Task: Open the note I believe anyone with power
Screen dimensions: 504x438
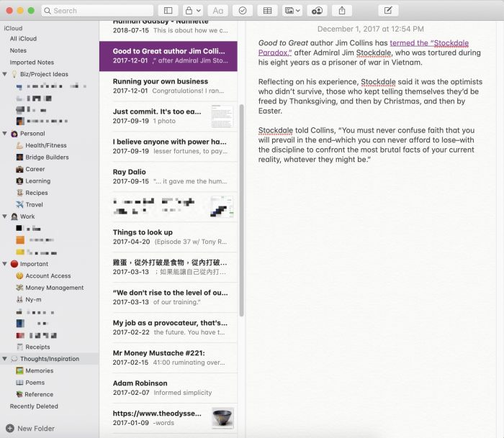Action: (168, 147)
